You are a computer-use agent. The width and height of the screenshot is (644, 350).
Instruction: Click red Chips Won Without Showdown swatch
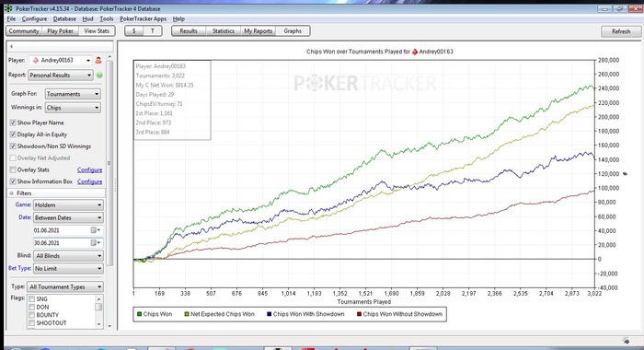point(359,314)
